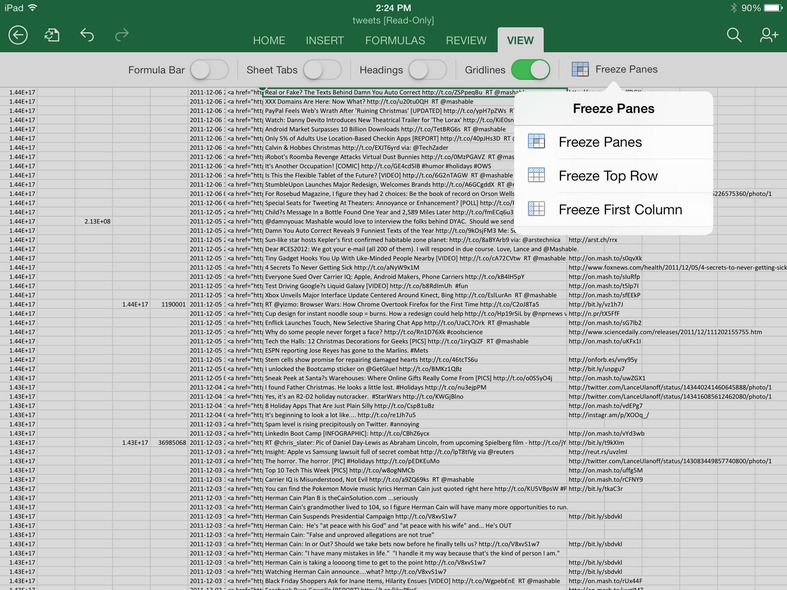Image resolution: width=787 pixels, height=590 pixels.
Task: Click the redo arrow icon
Action: [122, 35]
